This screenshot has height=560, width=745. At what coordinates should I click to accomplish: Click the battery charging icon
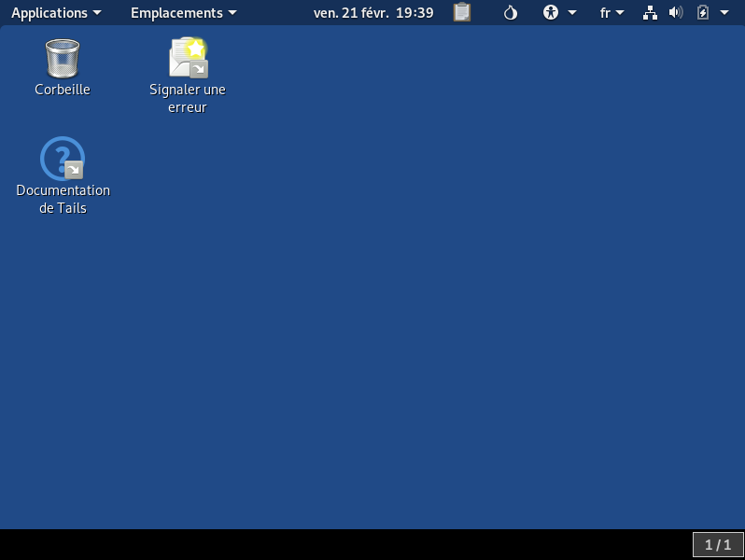point(703,13)
